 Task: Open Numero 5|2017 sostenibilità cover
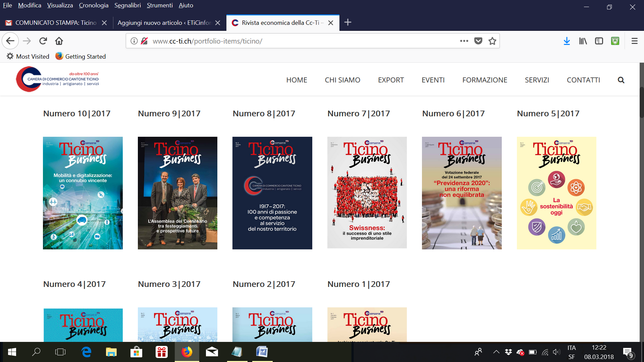pyautogui.click(x=556, y=193)
